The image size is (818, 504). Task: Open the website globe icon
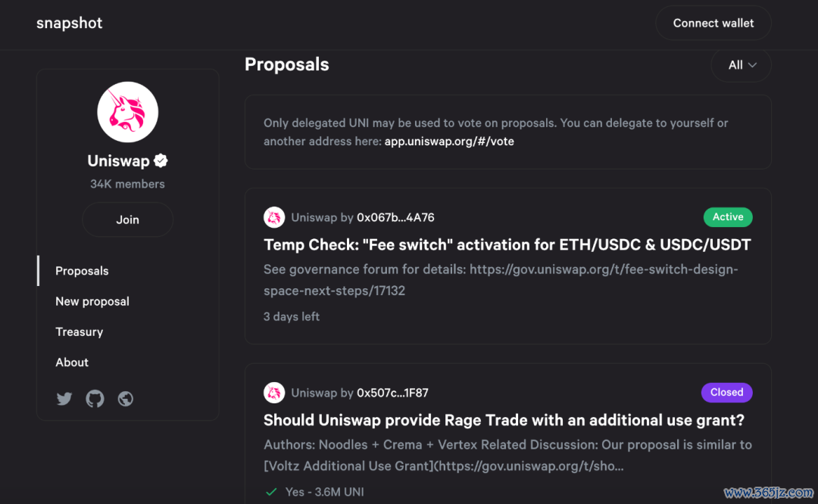tap(125, 399)
